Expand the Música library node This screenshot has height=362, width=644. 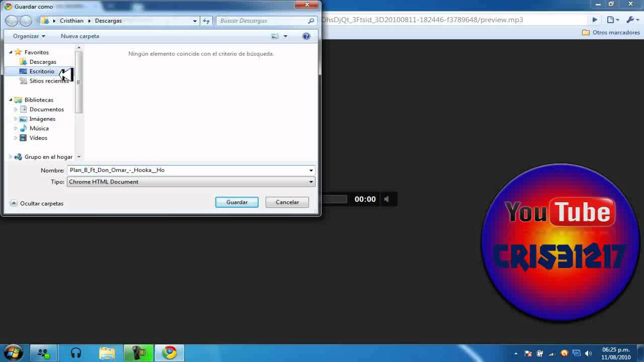tap(16, 128)
